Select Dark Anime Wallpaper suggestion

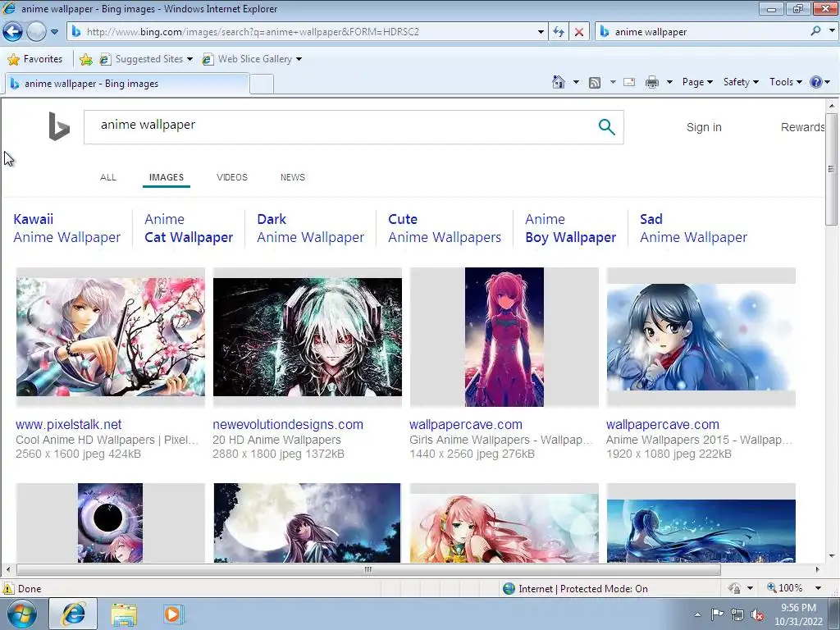[310, 228]
